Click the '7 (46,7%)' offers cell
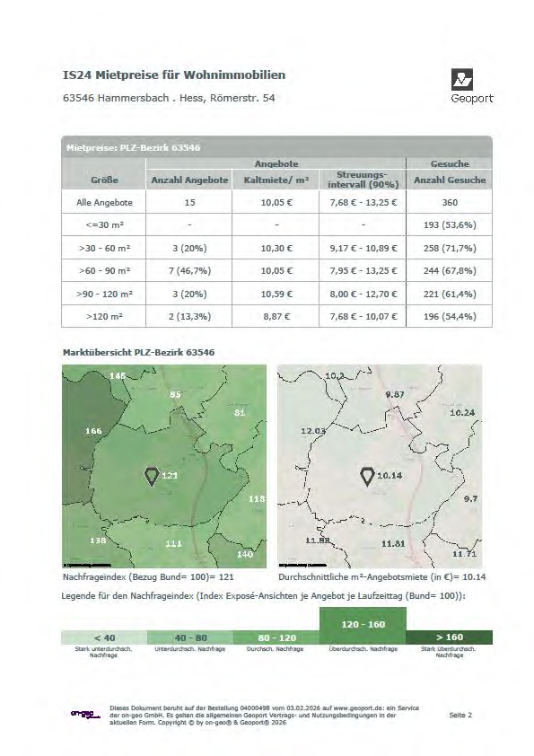Screen dimensions: 534x756 [189, 271]
